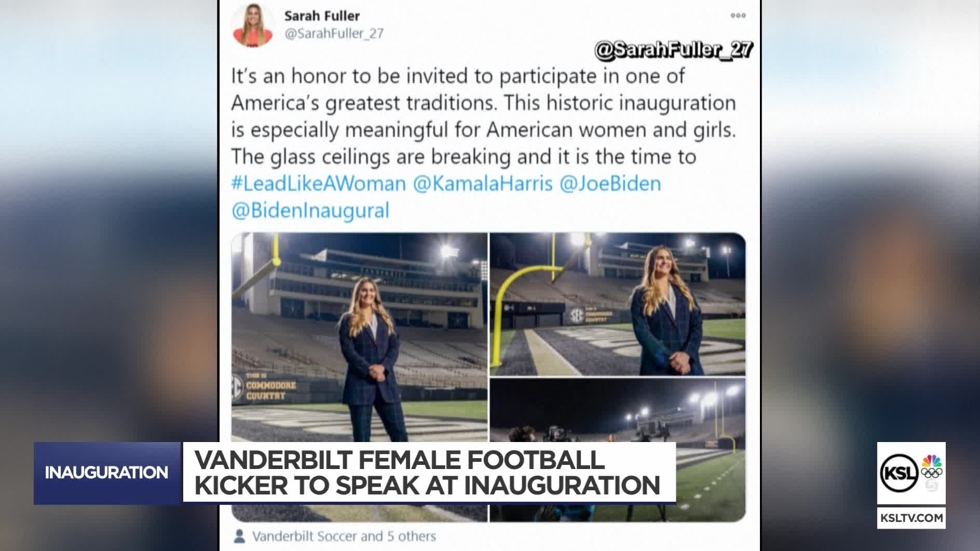This screenshot has width=980, height=551.
Task: Open the bottom-right photo of the camera crew
Action: click(x=617, y=410)
